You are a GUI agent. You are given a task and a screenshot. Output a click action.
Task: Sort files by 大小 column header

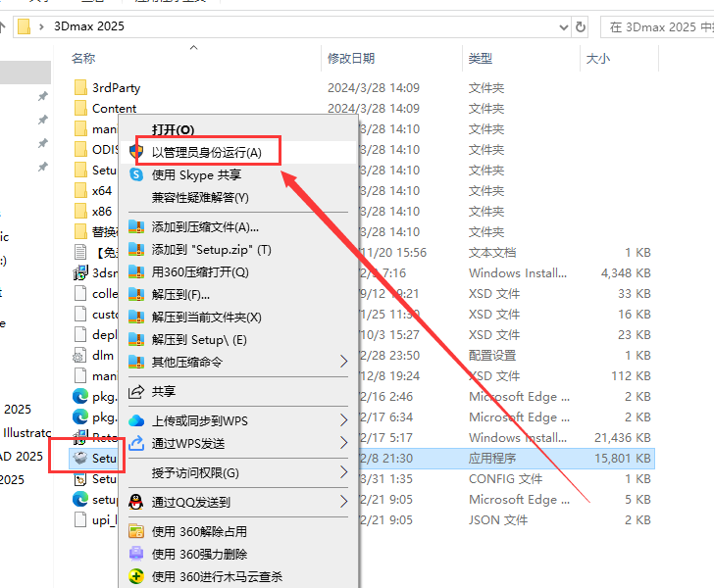[597, 59]
